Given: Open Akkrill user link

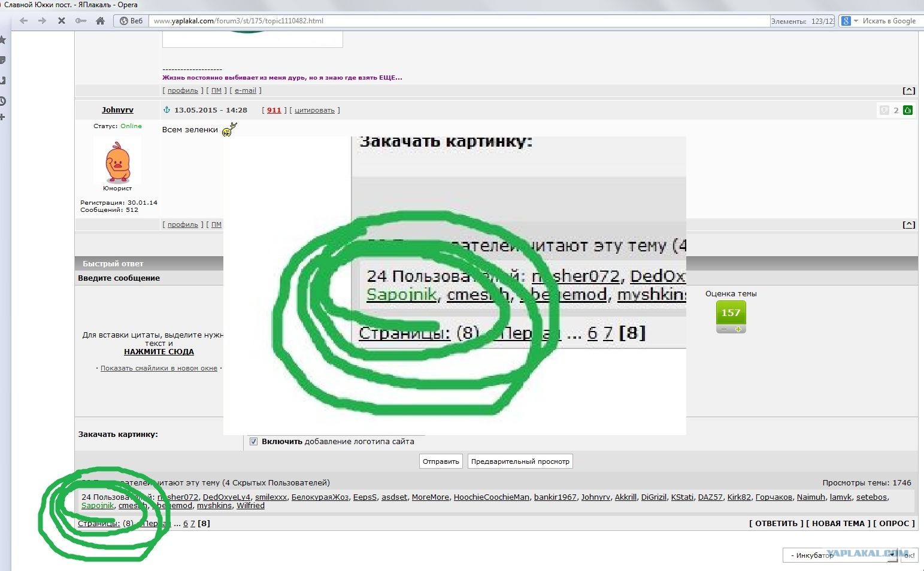Looking at the screenshot, I should (626, 497).
